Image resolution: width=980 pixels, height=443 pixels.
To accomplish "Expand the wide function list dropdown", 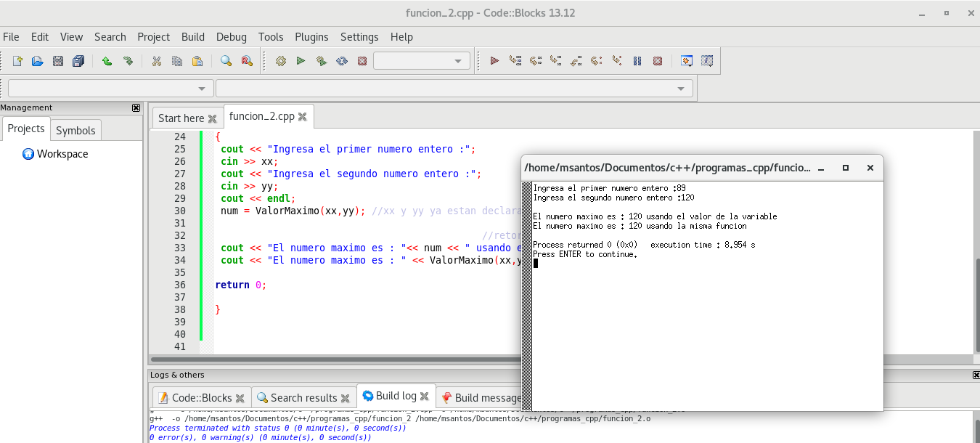I will tap(454, 89).
